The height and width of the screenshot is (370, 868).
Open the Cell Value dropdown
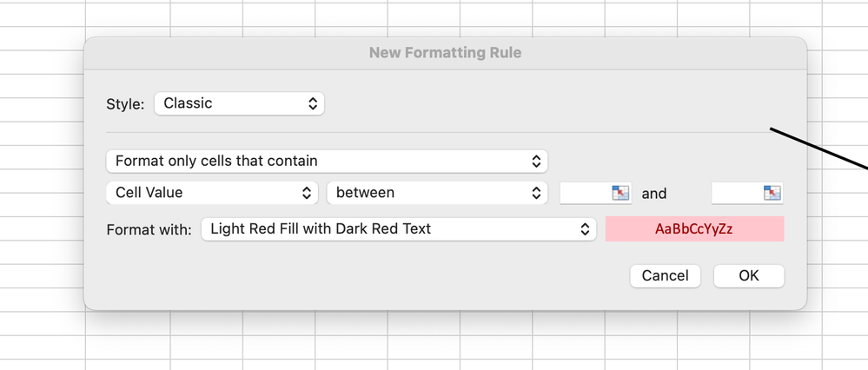coord(213,193)
